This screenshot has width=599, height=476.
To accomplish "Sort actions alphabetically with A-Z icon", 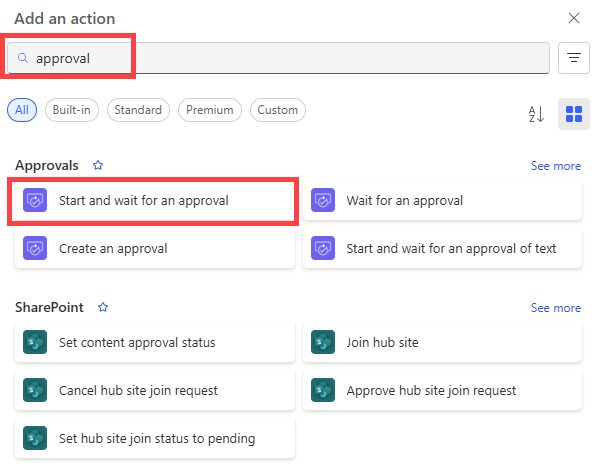I will point(536,114).
